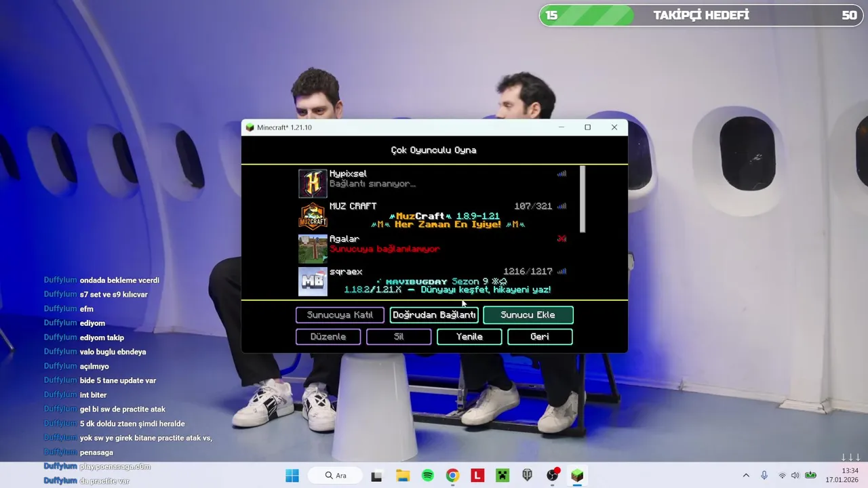Click the Sil delete button
Image resolution: width=868 pixels, height=488 pixels.
click(399, 337)
